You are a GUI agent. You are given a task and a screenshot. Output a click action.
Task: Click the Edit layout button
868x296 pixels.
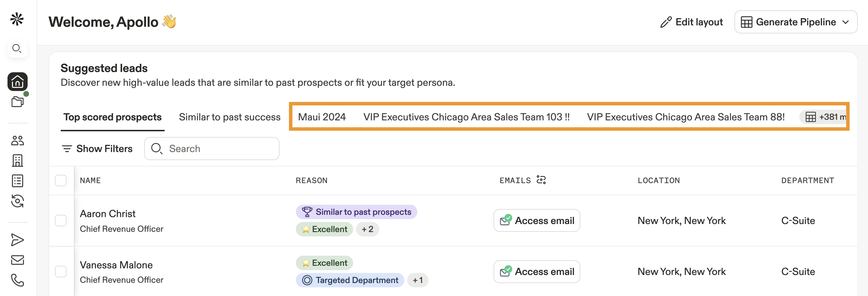691,22
